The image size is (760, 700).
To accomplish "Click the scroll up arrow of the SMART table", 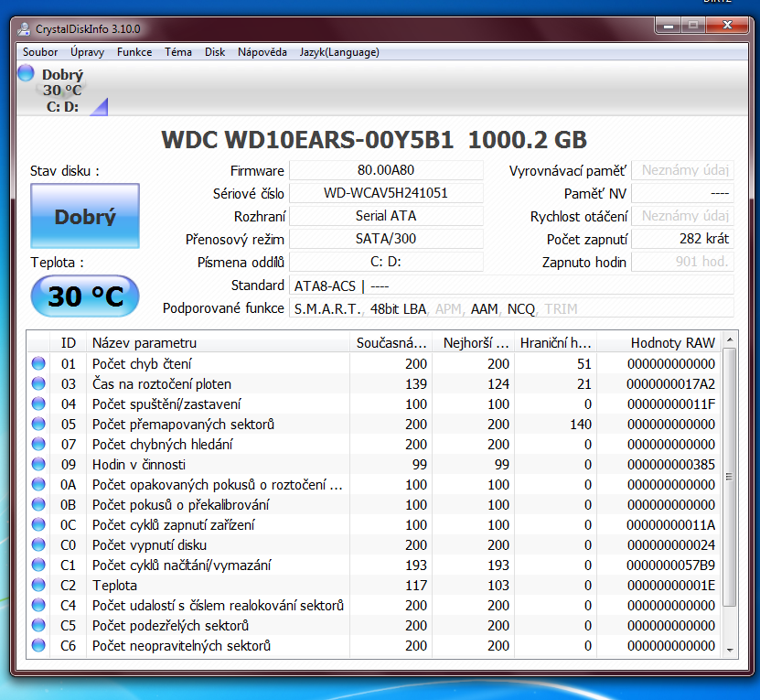I will 730,340.
